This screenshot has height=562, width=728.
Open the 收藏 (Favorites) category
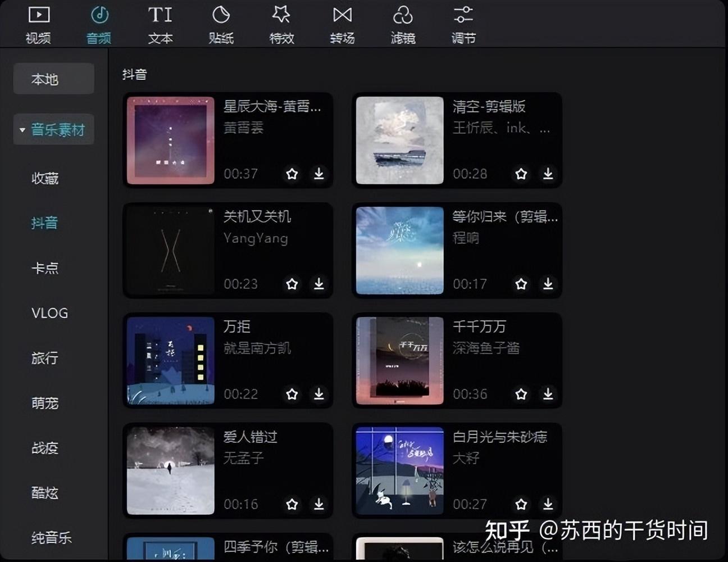click(x=45, y=179)
